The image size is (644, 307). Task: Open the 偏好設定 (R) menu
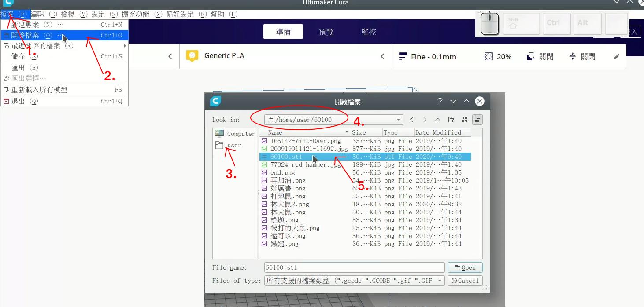[187, 14]
